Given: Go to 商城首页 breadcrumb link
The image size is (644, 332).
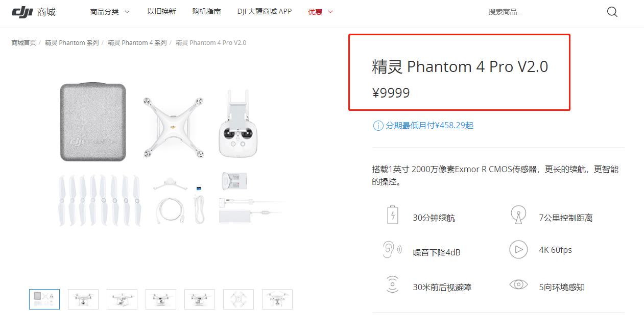Looking at the screenshot, I should tap(23, 43).
